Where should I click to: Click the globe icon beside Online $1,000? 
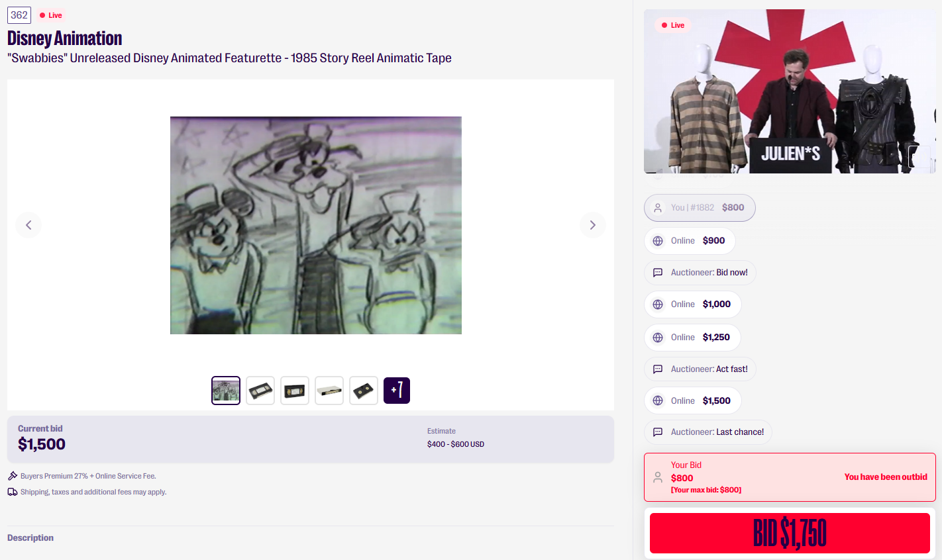[658, 304]
